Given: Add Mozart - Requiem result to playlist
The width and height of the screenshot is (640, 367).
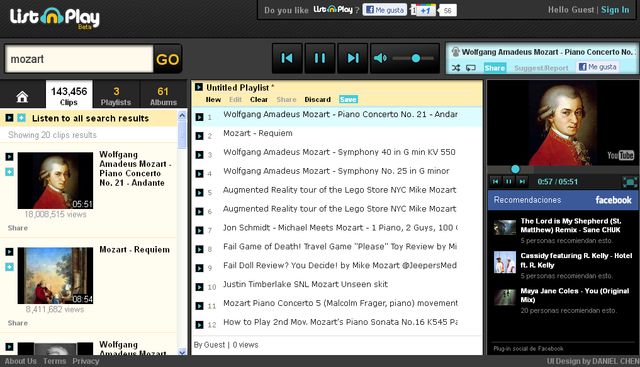Looking at the screenshot, I should [x=9, y=267].
